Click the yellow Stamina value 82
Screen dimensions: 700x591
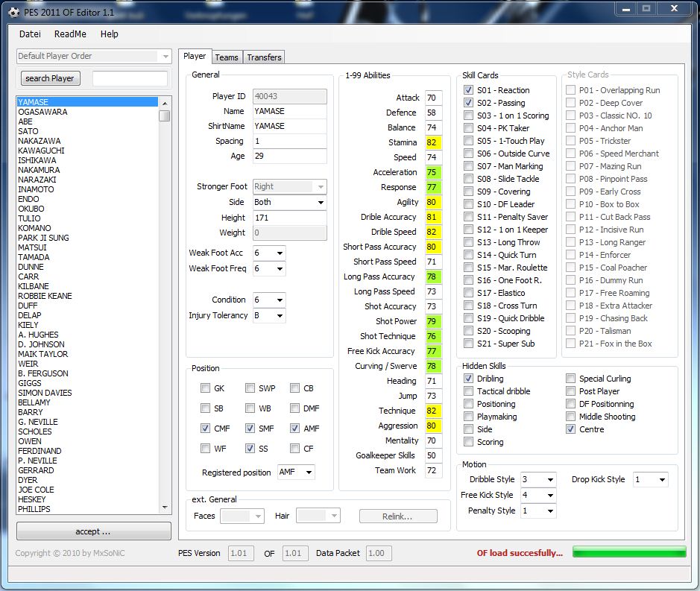pos(433,142)
